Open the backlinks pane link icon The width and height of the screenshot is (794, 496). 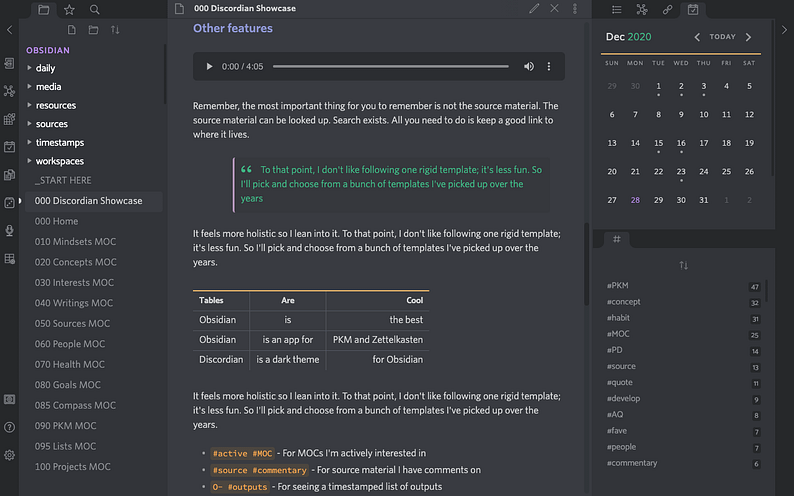pos(667,9)
